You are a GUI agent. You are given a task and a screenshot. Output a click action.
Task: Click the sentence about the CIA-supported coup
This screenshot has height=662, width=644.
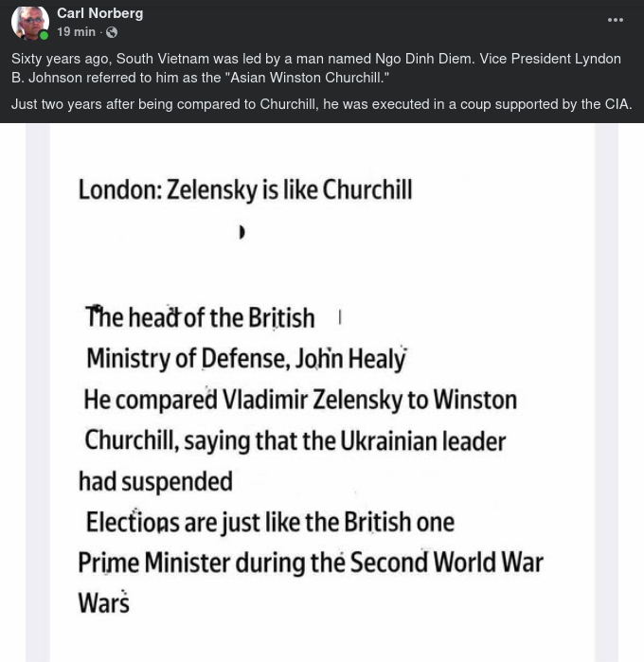click(321, 104)
